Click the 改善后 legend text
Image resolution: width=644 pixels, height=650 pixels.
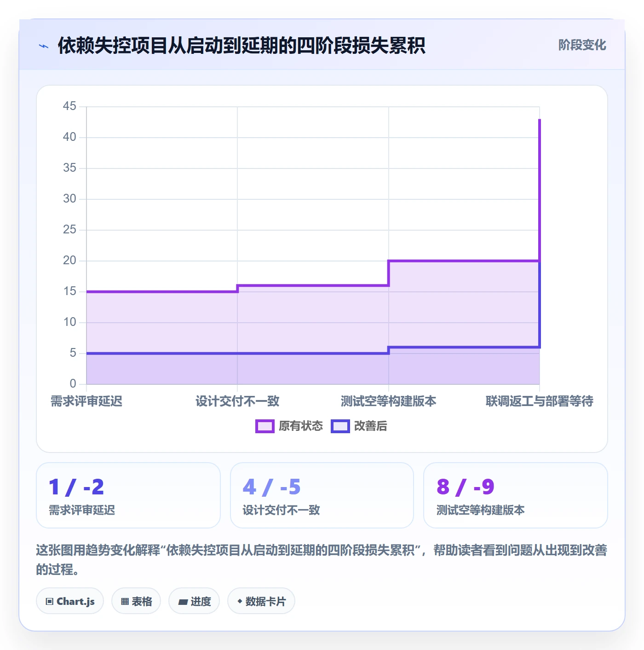(370, 426)
